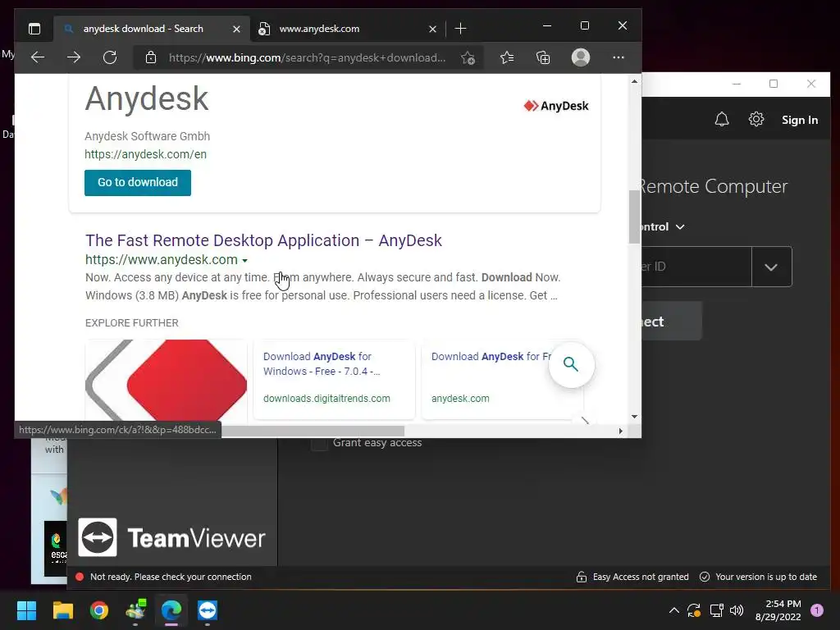
Task: Click the horizontal scrollbar right arrow
Action: (x=621, y=431)
